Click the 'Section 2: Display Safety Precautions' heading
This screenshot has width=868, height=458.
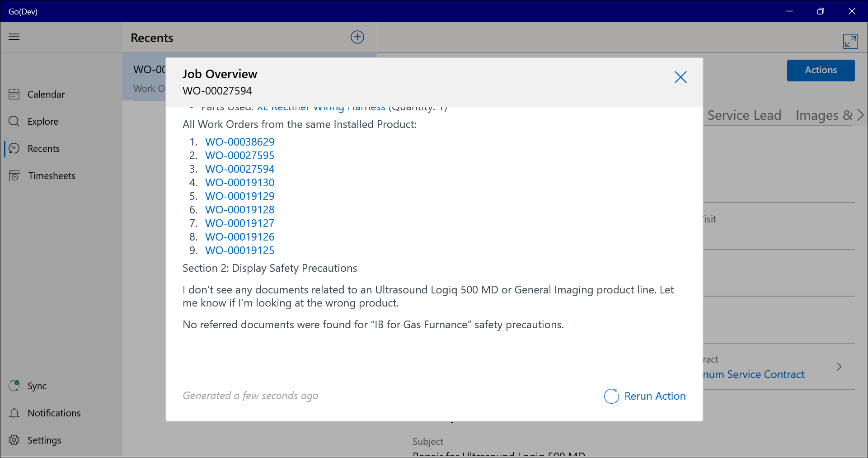(x=270, y=268)
